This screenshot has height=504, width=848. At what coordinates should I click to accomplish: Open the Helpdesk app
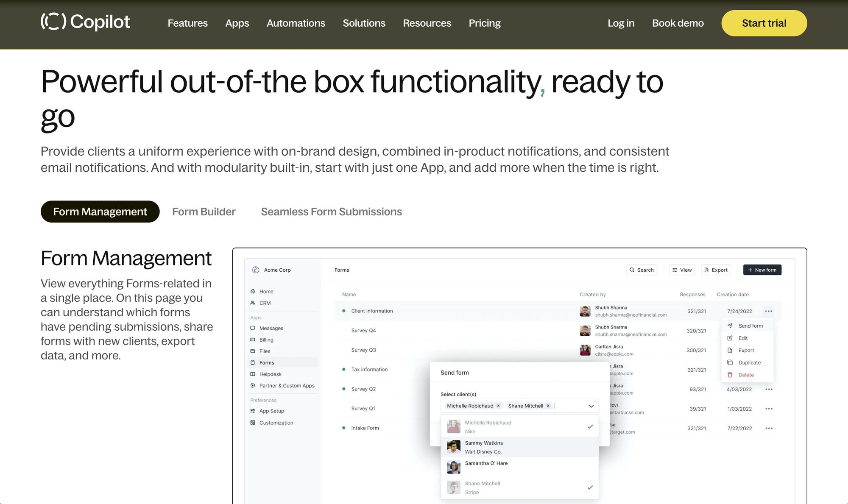pos(270,374)
